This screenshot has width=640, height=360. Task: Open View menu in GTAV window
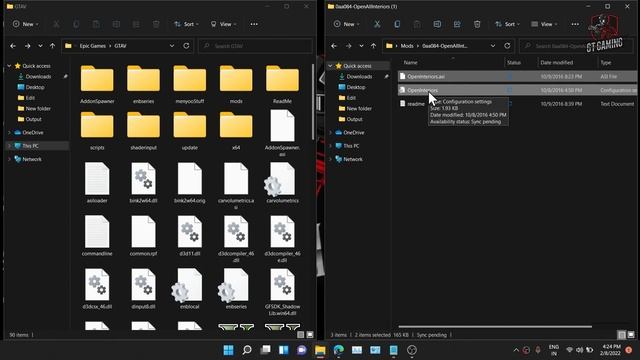[x=223, y=24]
